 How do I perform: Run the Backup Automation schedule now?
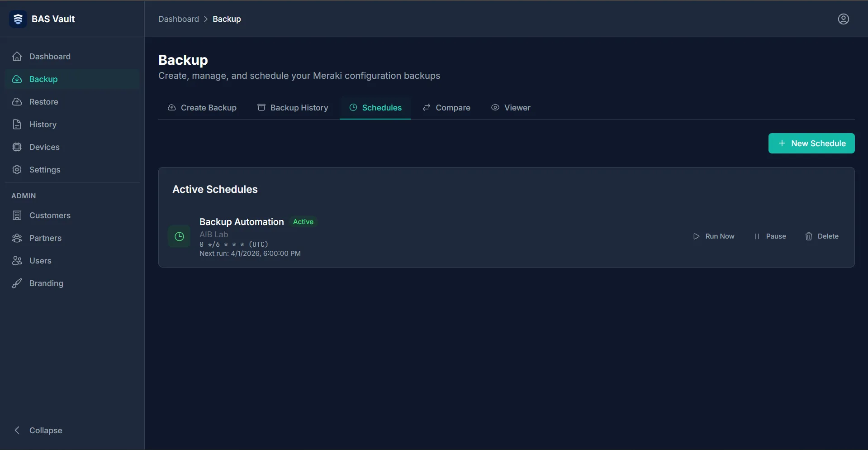click(714, 236)
